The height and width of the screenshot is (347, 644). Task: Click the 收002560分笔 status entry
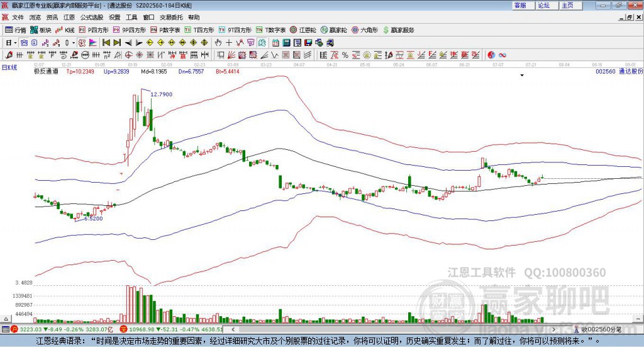click(x=597, y=329)
